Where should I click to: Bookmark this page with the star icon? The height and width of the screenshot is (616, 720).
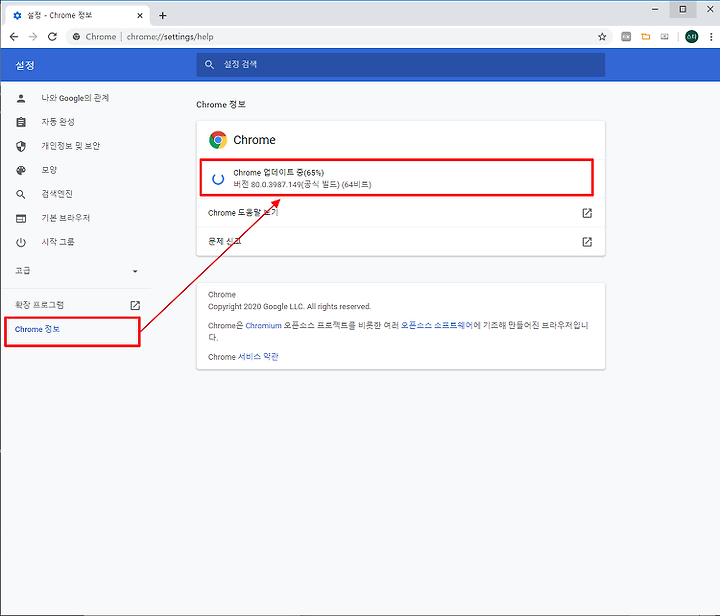[x=602, y=37]
